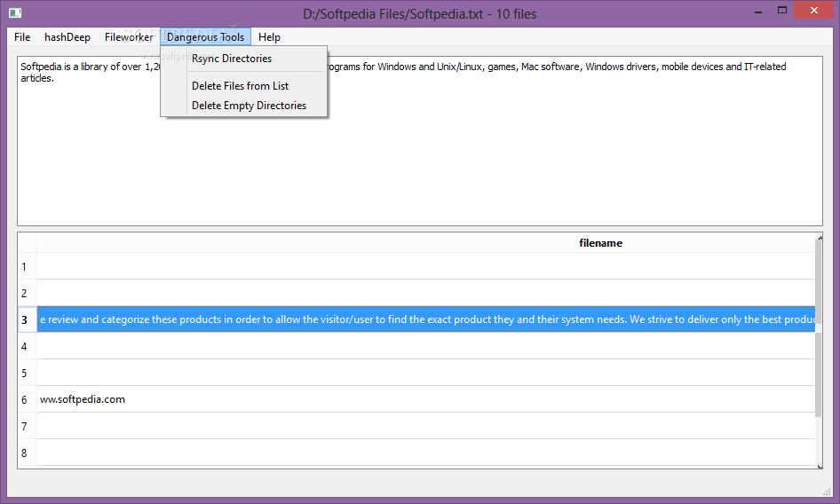Select row header 8
This screenshot has height=504, width=840.
[x=28, y=453]
